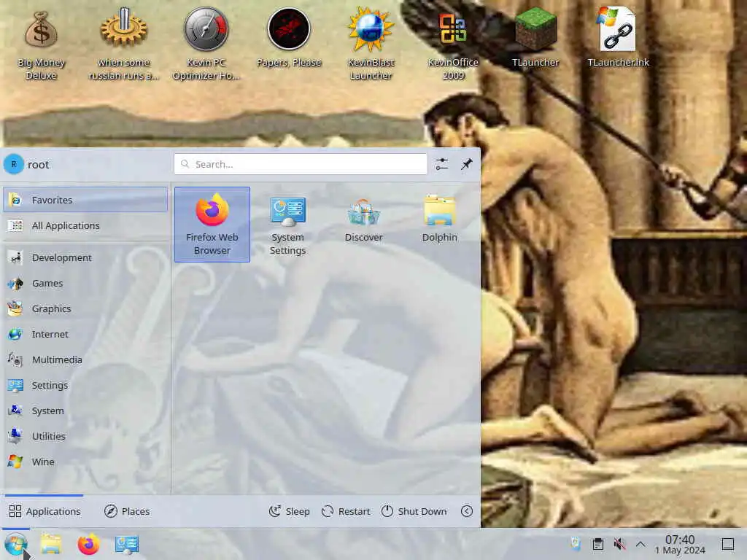747x560 pixels.
Task: Open Big Money Deluxe desktop icon
Action: coord(41,44)
